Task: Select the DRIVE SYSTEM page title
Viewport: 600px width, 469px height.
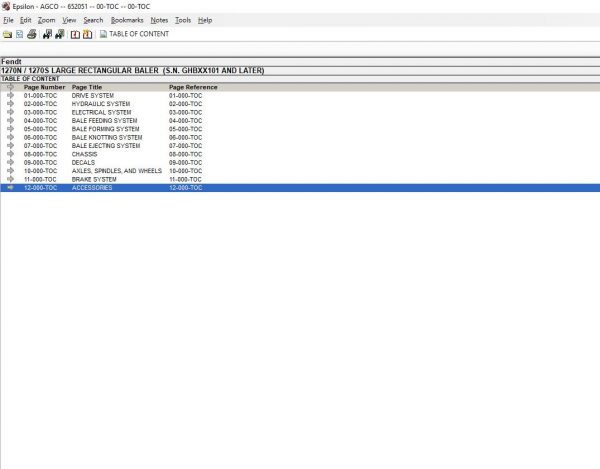Action: coord(93,96)
